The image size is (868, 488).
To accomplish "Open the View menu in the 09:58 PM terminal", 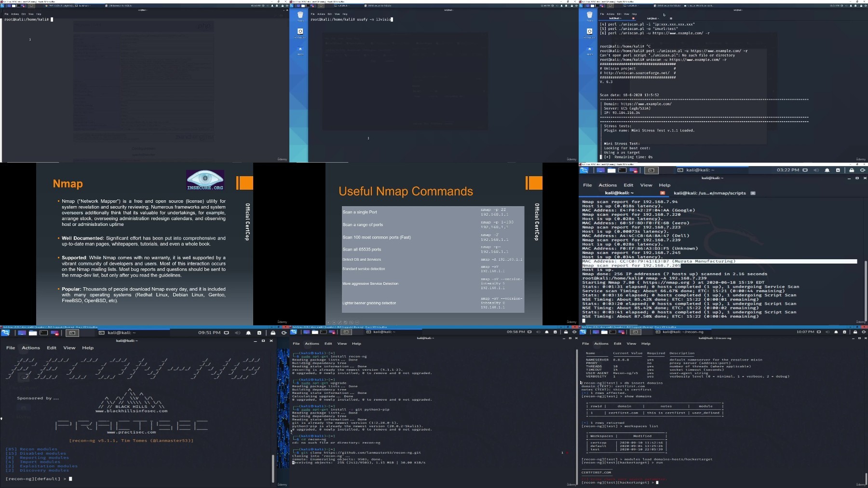I will coord(342,344).
